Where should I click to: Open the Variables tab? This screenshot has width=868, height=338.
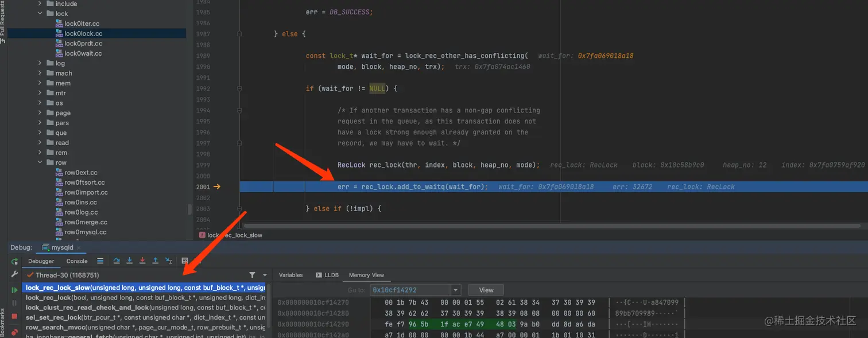[290, 275]
